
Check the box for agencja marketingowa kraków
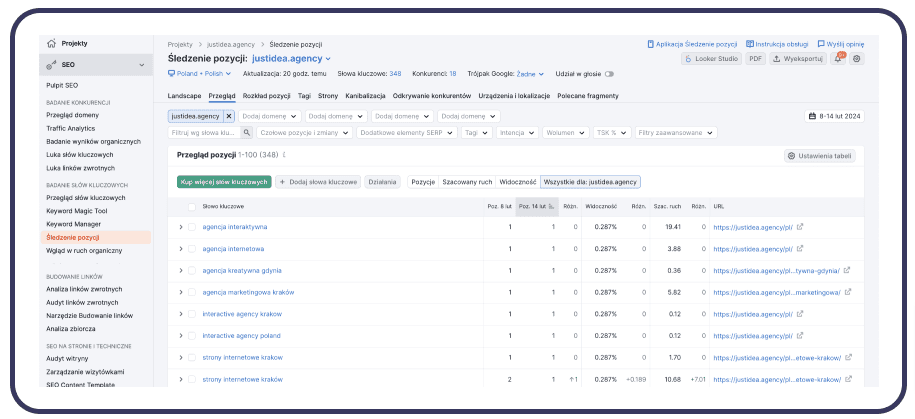click(192, 292)
